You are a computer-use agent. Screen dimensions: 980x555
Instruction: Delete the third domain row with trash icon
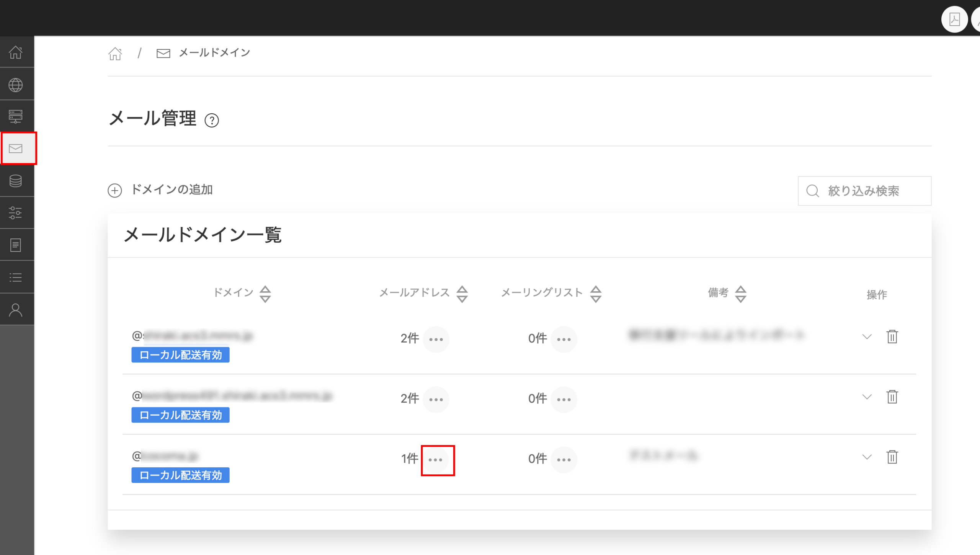click(892, 457)
